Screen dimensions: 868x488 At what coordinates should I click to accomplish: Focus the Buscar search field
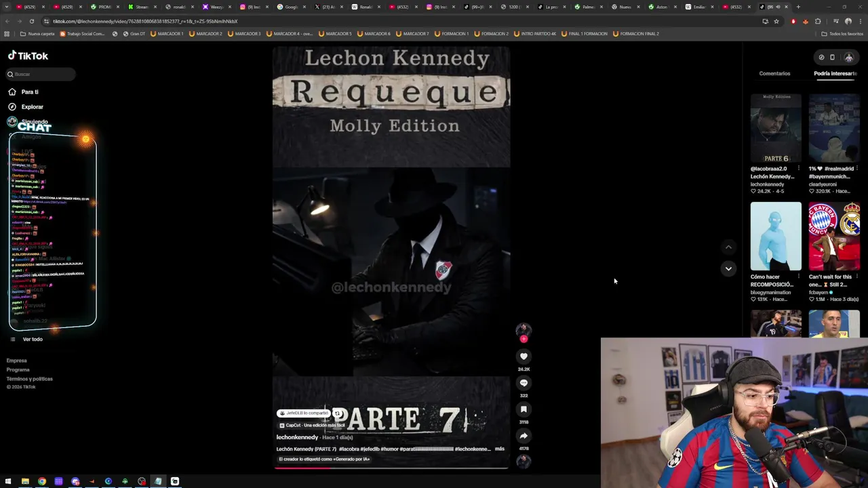pyautogui.click(x=41, y=74)
